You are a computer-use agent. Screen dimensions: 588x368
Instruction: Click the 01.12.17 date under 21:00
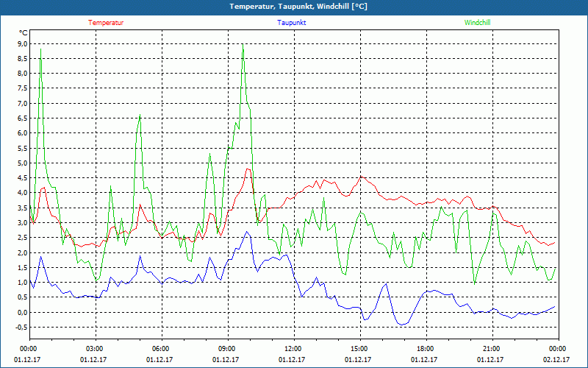[490, 360]
